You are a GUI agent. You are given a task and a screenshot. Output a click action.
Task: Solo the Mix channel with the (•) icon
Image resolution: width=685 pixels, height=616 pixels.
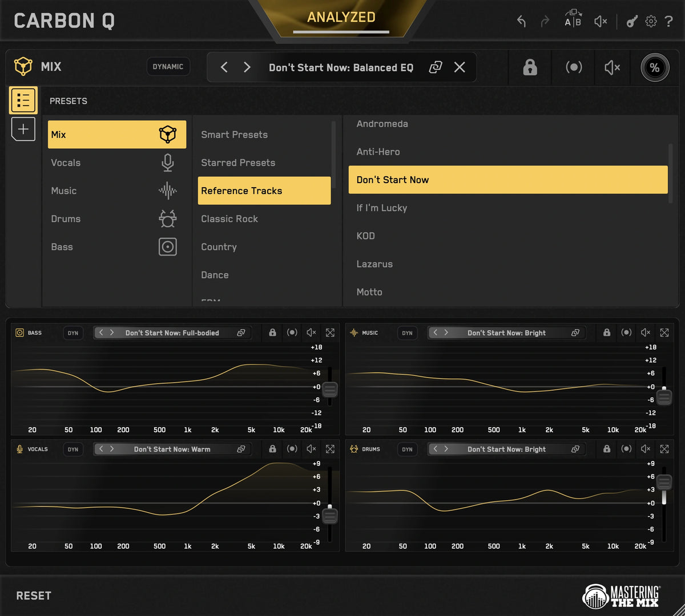[574, 67]
